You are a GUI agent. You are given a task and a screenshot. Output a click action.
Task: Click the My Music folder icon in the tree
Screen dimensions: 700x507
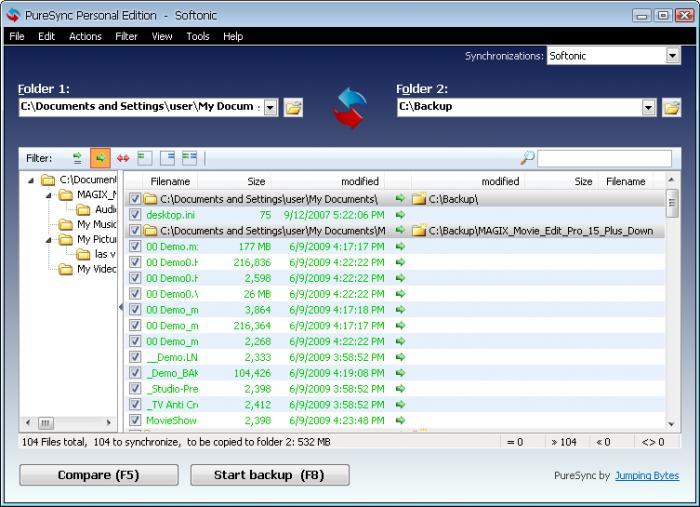(x=66, y=224)
